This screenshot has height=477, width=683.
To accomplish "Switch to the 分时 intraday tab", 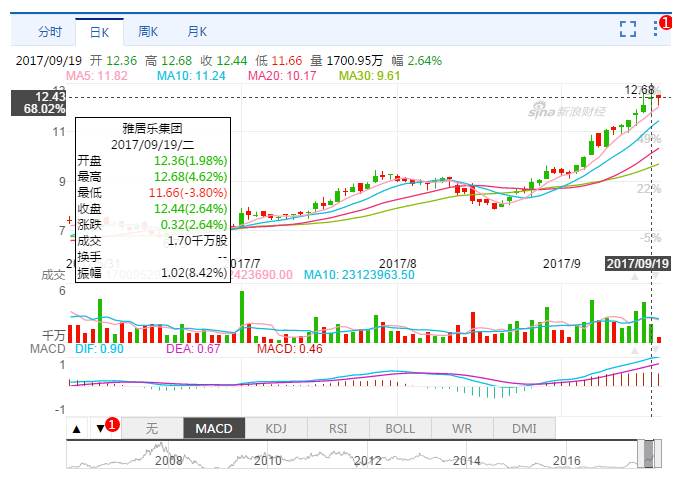I will [x=49, y=31].
